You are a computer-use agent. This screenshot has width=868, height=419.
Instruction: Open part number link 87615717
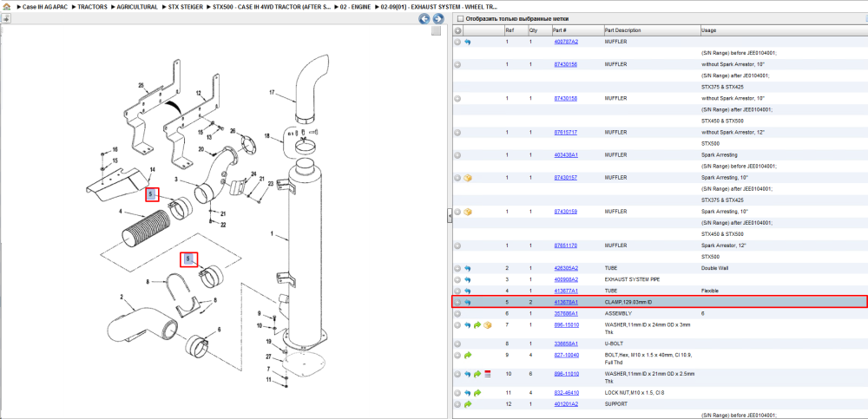coord(566,133)
